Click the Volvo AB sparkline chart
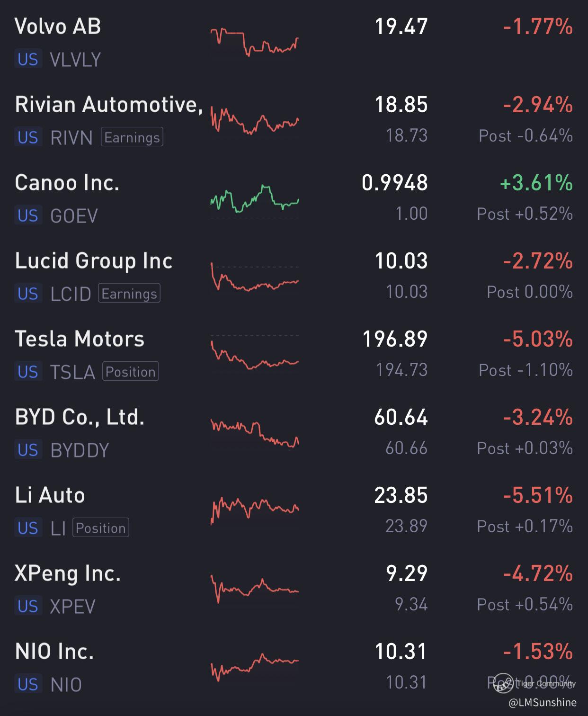Viewport: 588px width, 716px height. click(255, 43)
